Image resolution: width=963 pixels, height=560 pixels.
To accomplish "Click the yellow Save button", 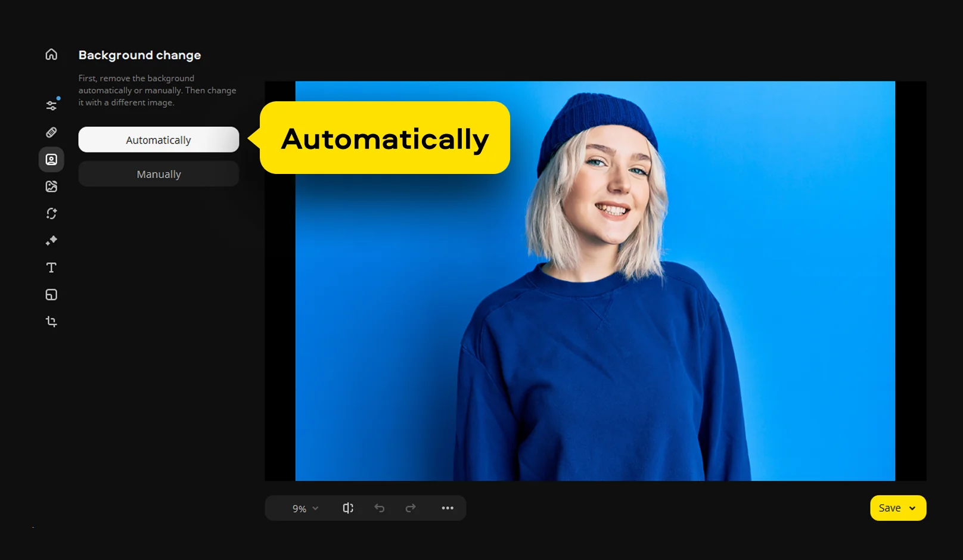I will pyautogui.click(x=889, y=508).
